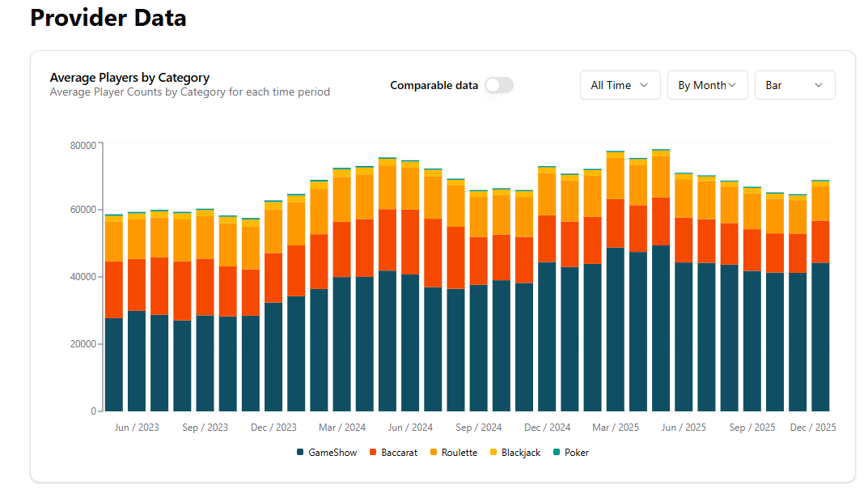Select the GameShow bar segment for Dec 2024
The width and height of the screenshot is (868, 498).
(547, 336)
